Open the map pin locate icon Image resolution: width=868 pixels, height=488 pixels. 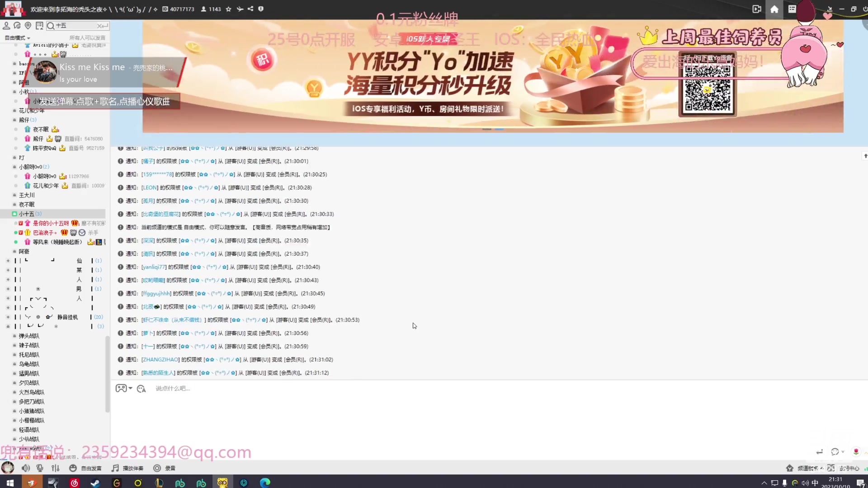[28, 26]
